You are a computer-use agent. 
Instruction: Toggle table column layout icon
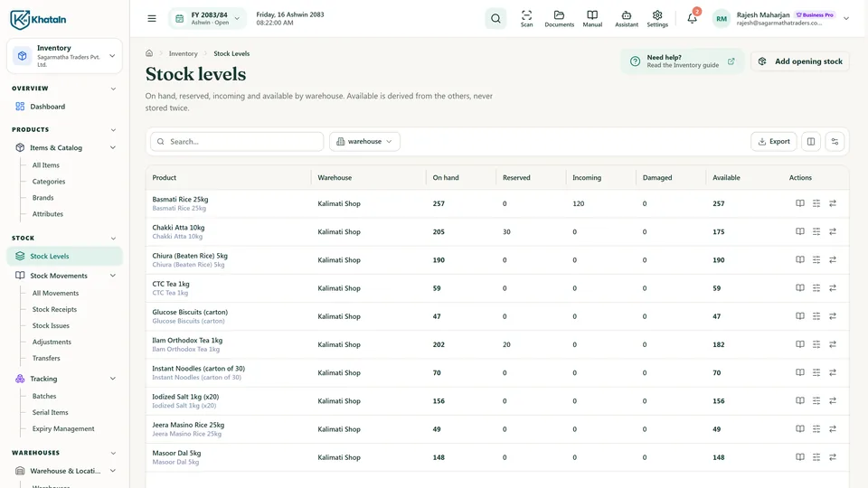point(811,142)
